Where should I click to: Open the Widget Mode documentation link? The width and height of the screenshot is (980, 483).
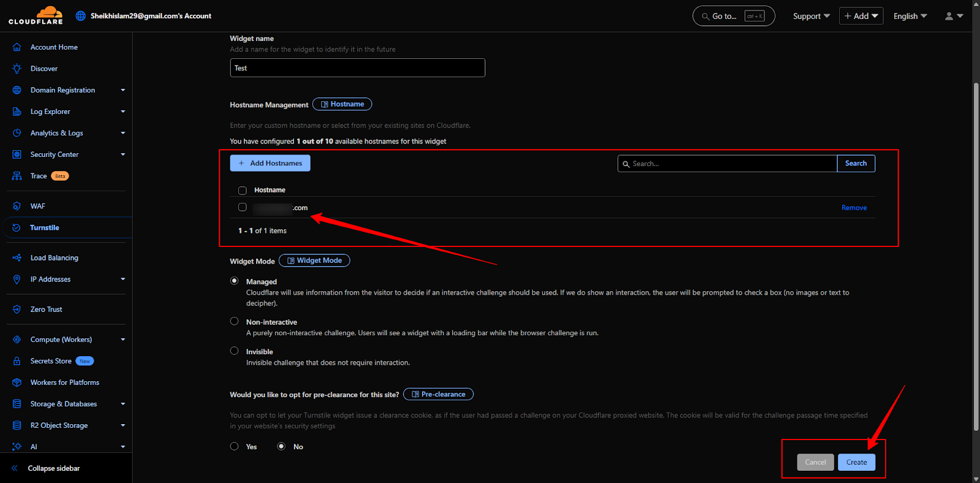314,261
